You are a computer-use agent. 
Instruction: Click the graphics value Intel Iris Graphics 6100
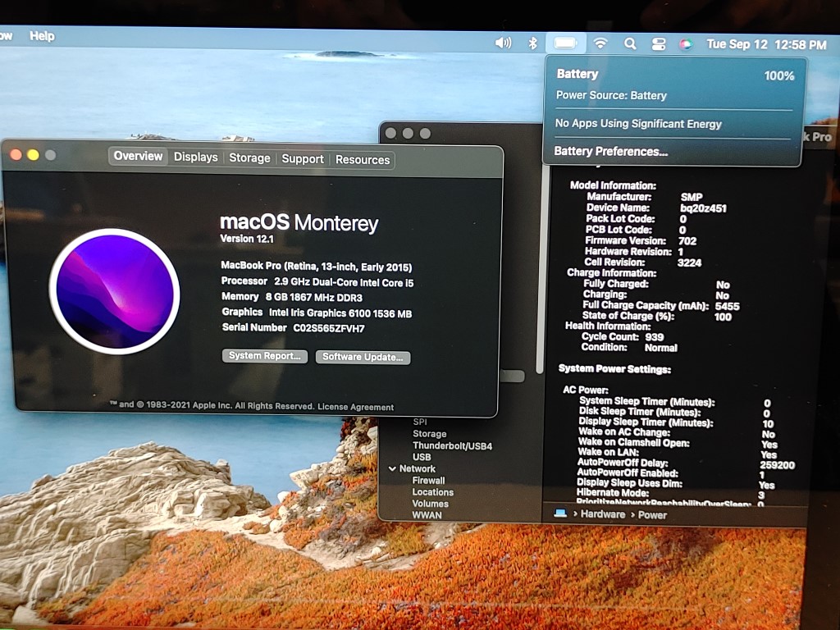pos(340,313)
